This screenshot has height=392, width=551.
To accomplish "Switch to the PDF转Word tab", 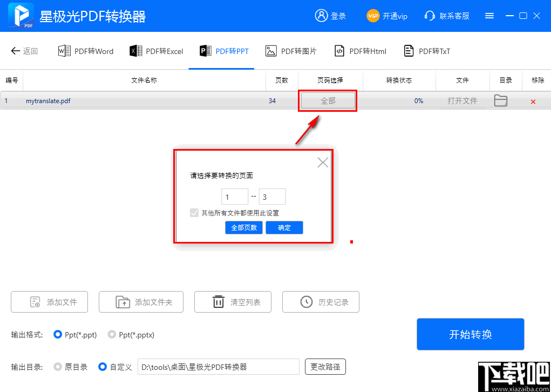I will click(85, 51).
